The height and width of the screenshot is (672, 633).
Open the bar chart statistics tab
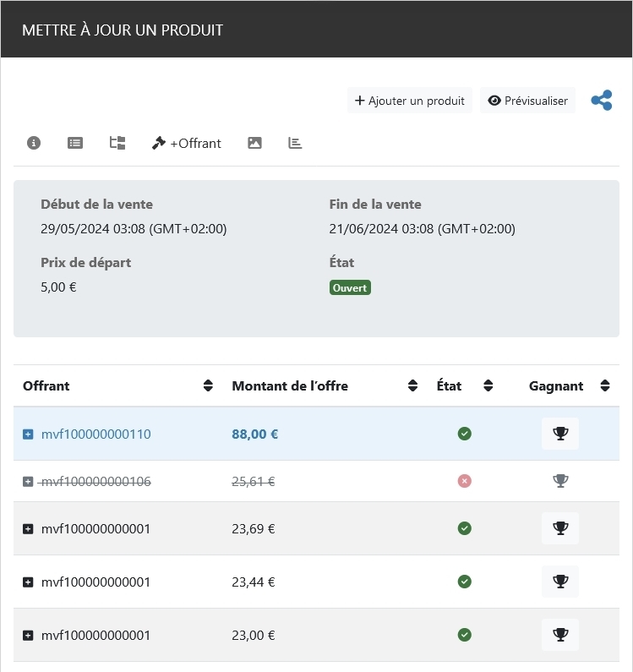(x=295, y=143)
